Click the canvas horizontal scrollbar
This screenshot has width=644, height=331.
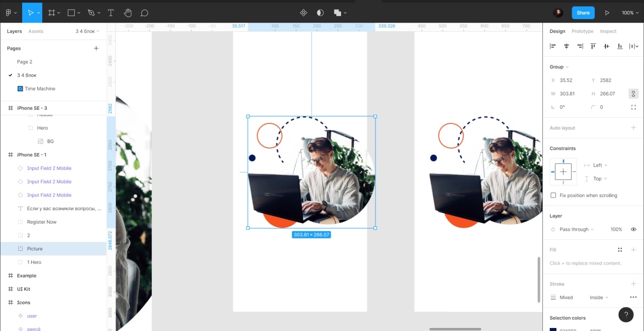click(x=455, y=329)
